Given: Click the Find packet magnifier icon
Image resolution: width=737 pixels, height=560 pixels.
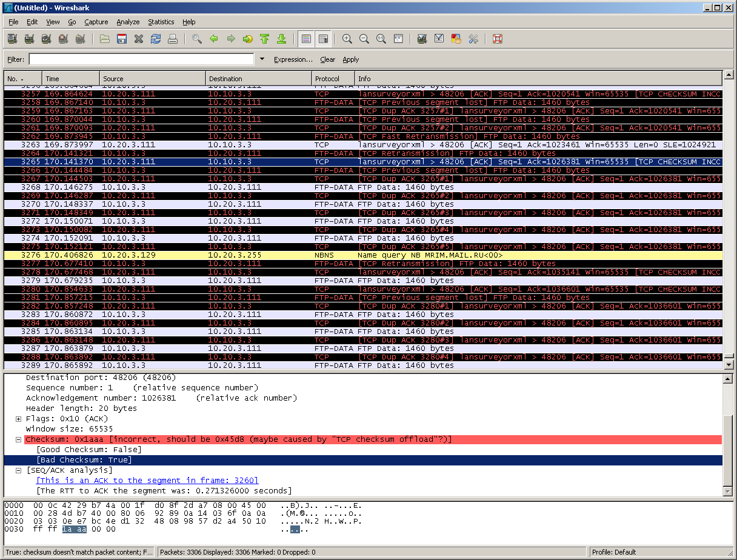Looking at the screenshot, I should point(197,39).
